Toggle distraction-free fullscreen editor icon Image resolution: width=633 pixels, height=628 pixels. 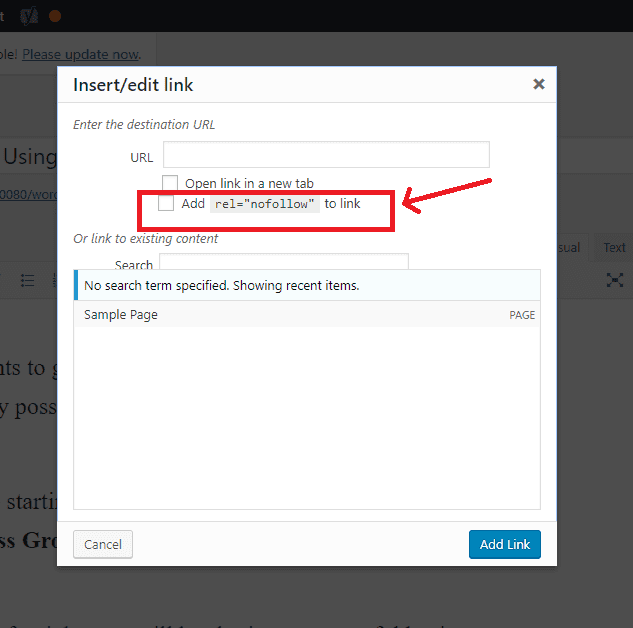pos(615,280)
